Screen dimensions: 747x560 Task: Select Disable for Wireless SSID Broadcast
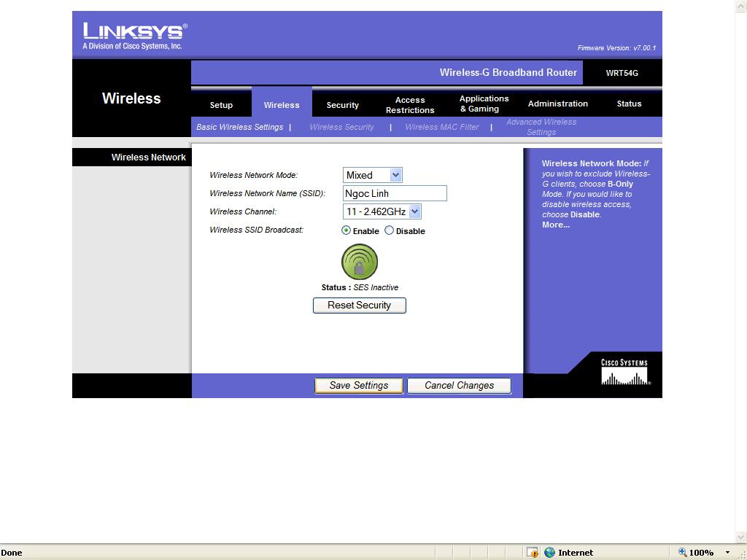[x=389, y=230]
